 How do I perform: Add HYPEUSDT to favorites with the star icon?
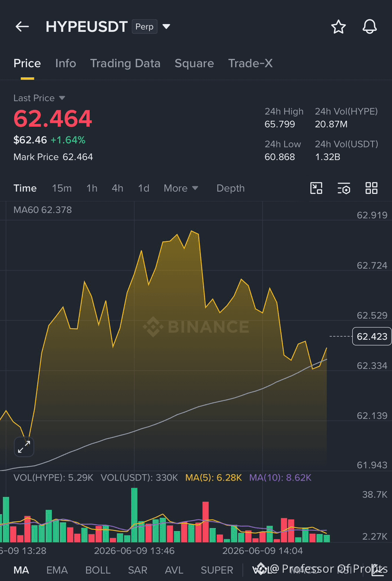pyautogui.click(x=338, y=27)
